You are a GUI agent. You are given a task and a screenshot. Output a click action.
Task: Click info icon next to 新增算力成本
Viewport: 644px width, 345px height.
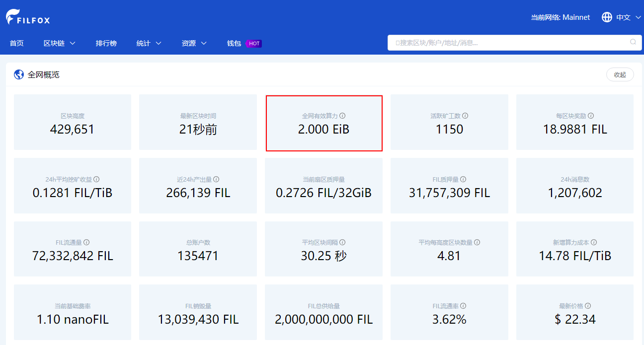point(594,242)
